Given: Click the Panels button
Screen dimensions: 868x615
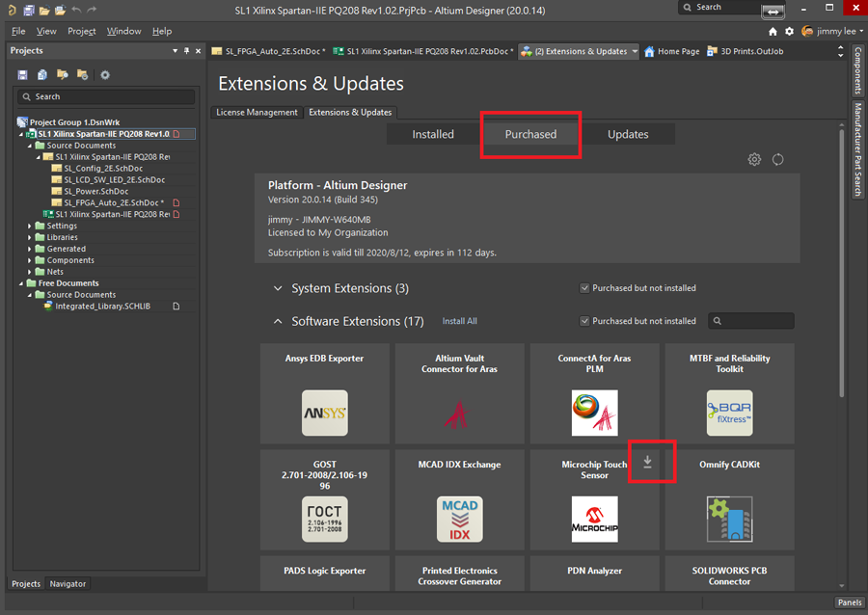Looking at the screenshot, I should pyautogui.click(x=849, y=602).
